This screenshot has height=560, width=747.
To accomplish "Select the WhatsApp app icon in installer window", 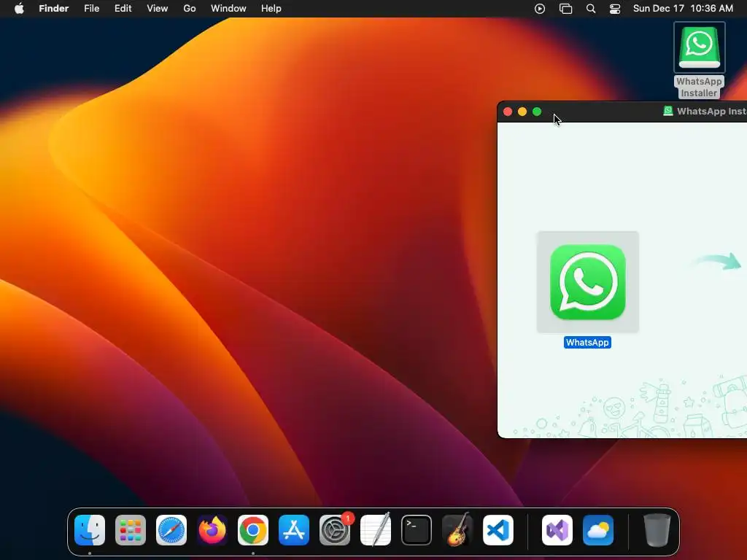I will [x=587, y=282].
